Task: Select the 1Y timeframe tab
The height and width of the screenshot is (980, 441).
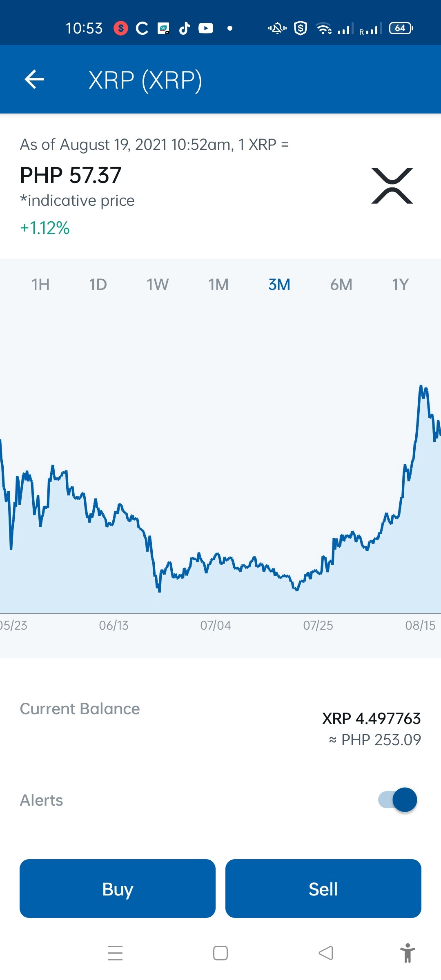Action: point(400,284)
